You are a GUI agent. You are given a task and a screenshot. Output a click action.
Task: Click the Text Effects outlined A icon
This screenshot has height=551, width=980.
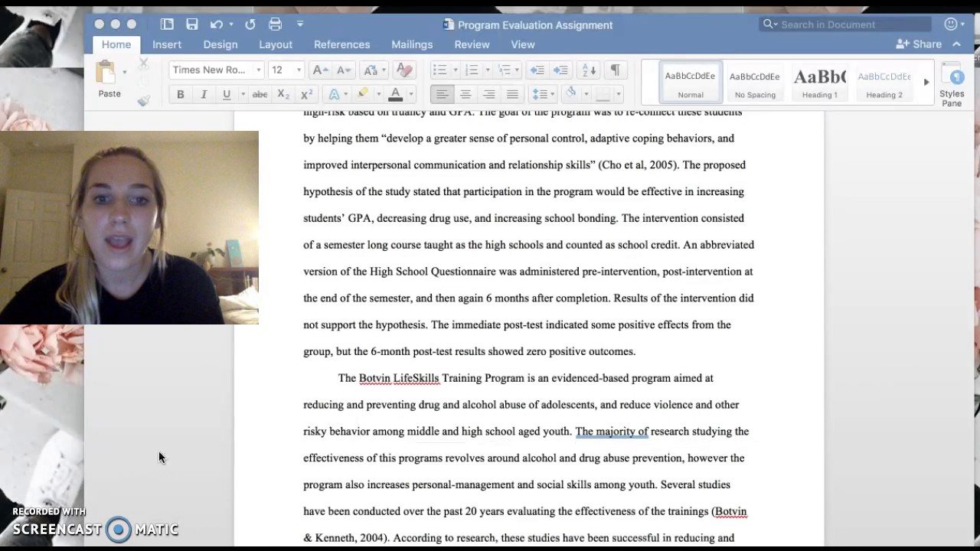point(334,94)
